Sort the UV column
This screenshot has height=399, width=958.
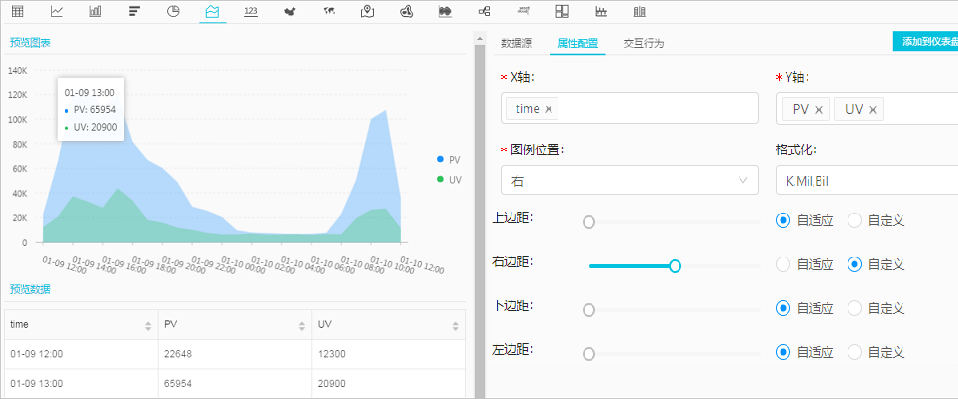click(x=455, y=326)
